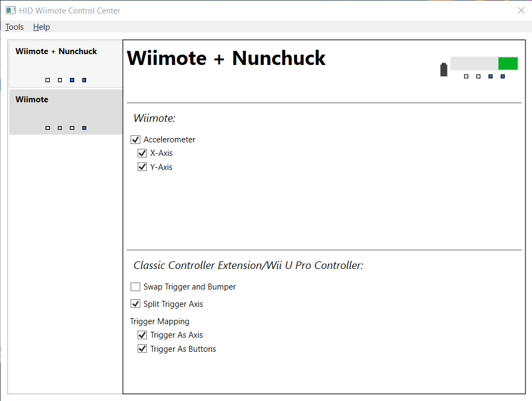Click the fourth blue LED indicator in the page header

502,76
